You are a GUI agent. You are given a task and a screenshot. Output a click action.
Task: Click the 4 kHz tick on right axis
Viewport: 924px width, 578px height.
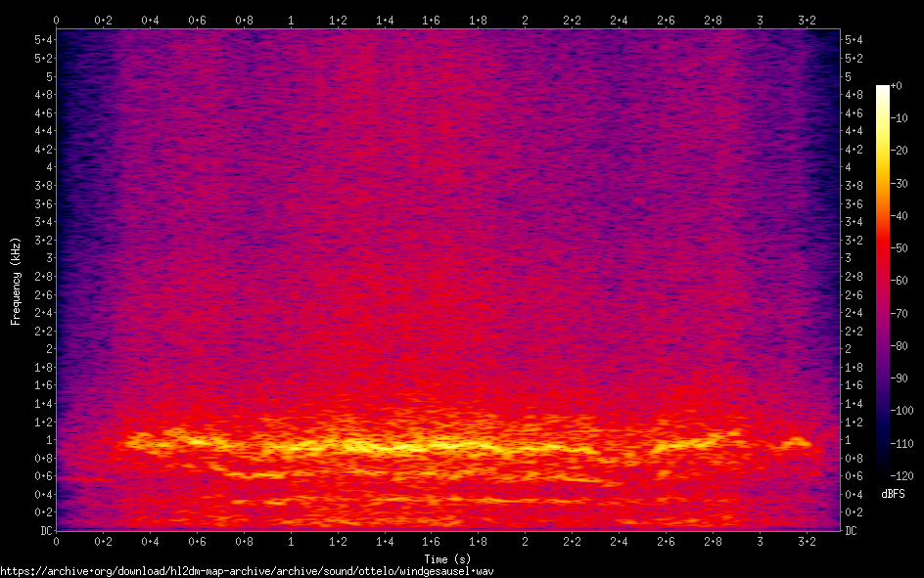click(x=849, y=167)
